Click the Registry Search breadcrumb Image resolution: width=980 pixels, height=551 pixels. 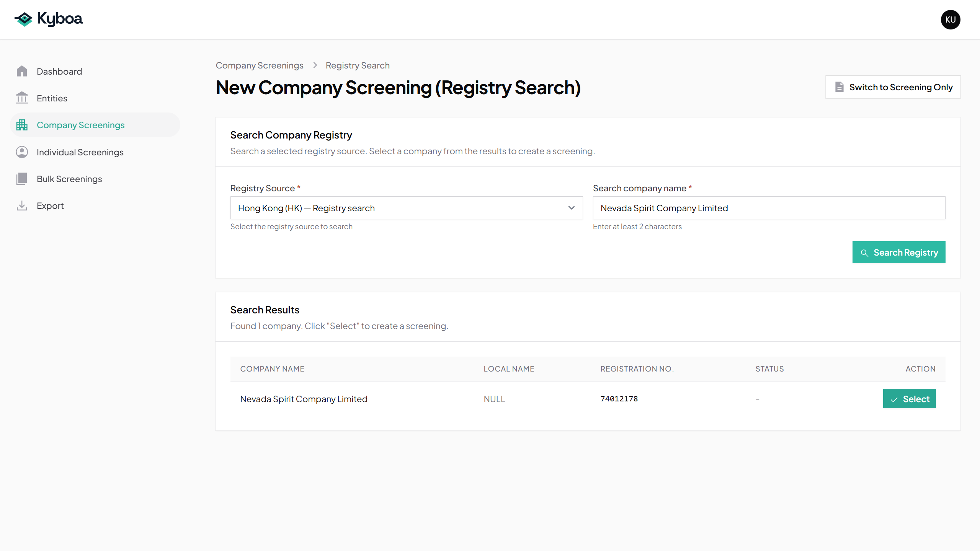coord(358,65)
